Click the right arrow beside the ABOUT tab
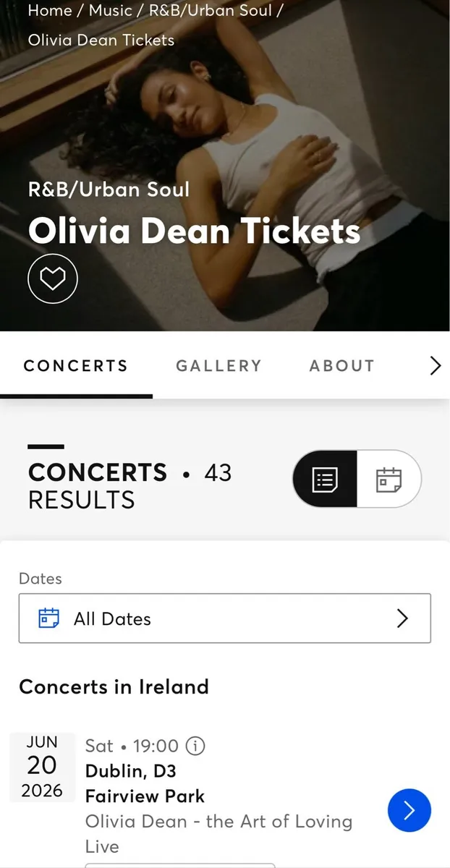Viewport: 450px width, 868px height. pos(435,366)
